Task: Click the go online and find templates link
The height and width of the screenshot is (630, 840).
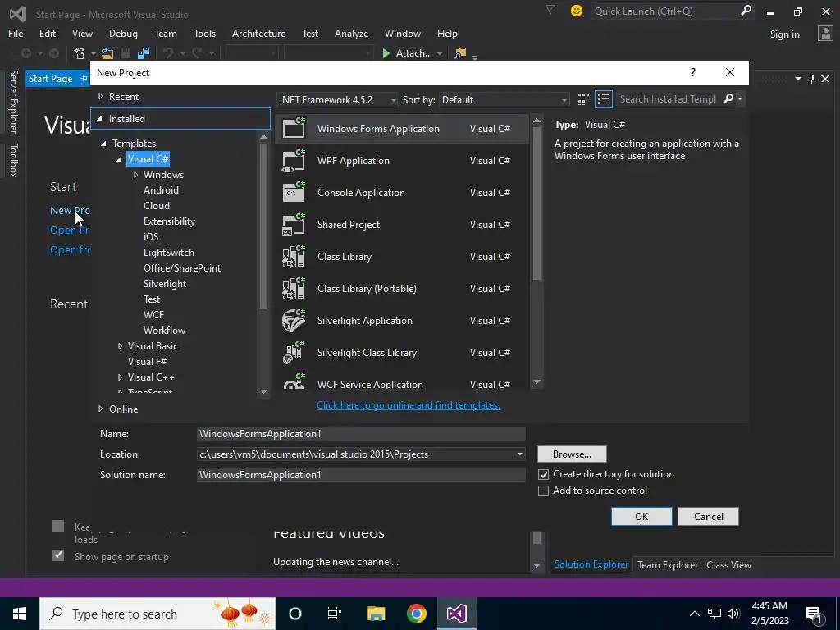Action: point(409,405)
